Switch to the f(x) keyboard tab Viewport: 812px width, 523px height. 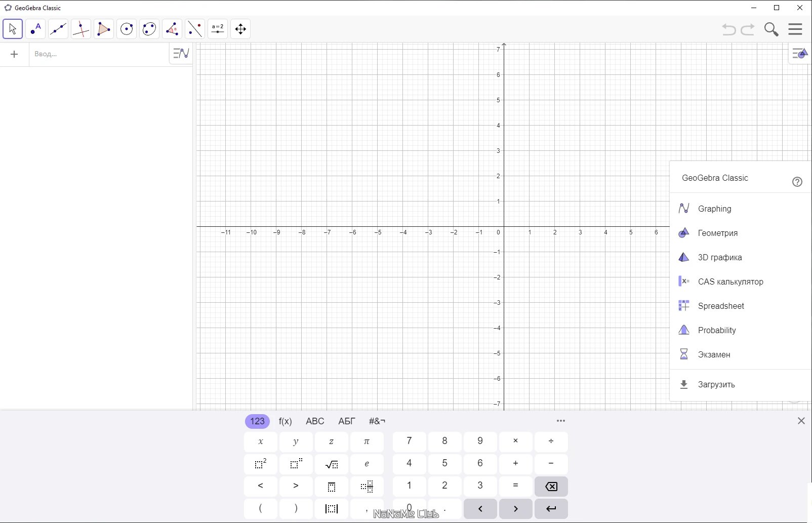[x=286, y=421]
